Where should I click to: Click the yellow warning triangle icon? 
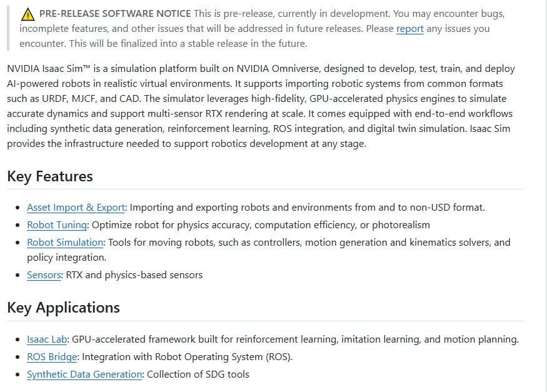click(28, 14)
